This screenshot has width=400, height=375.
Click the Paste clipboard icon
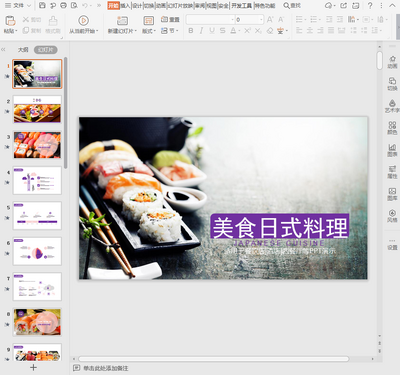[10, 21]
